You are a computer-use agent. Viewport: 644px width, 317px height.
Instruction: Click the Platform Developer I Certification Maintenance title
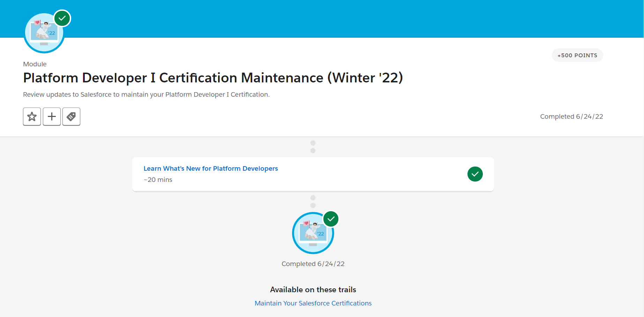click(213, 78)
